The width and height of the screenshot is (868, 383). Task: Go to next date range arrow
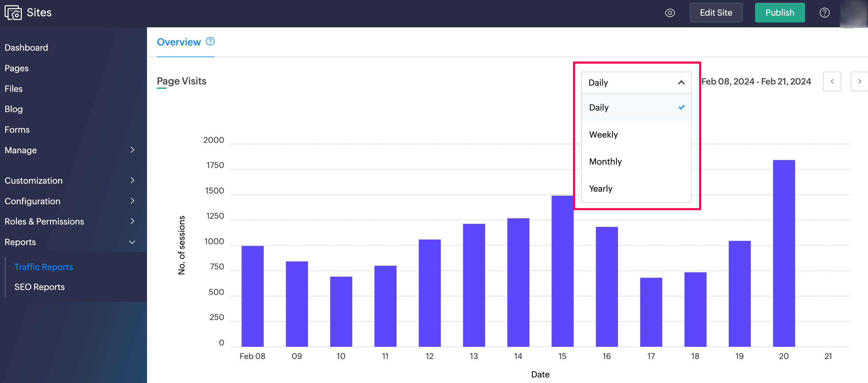pyautogui.click(x=859, y=81)
